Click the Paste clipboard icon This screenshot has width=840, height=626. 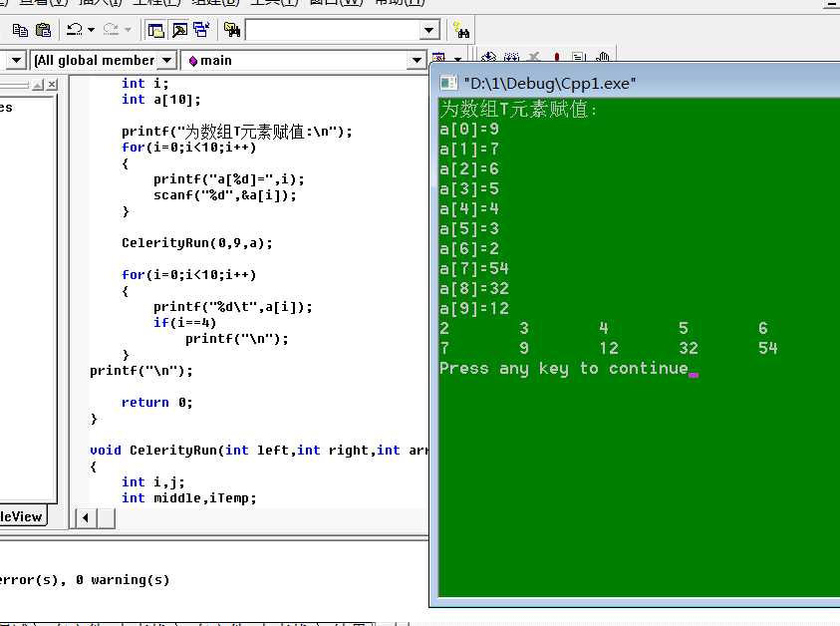coord(44,30)
